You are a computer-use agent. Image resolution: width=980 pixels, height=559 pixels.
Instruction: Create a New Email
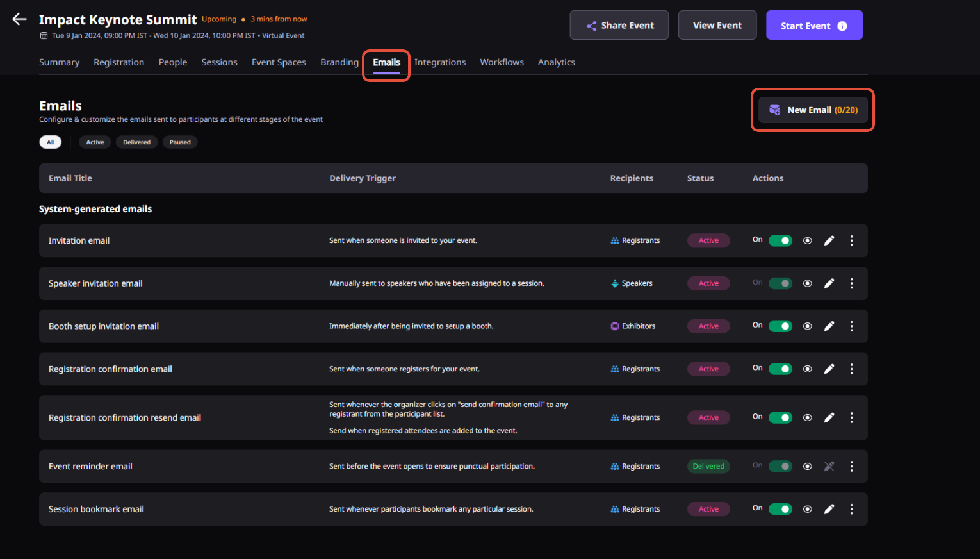[x=813, y=110]
